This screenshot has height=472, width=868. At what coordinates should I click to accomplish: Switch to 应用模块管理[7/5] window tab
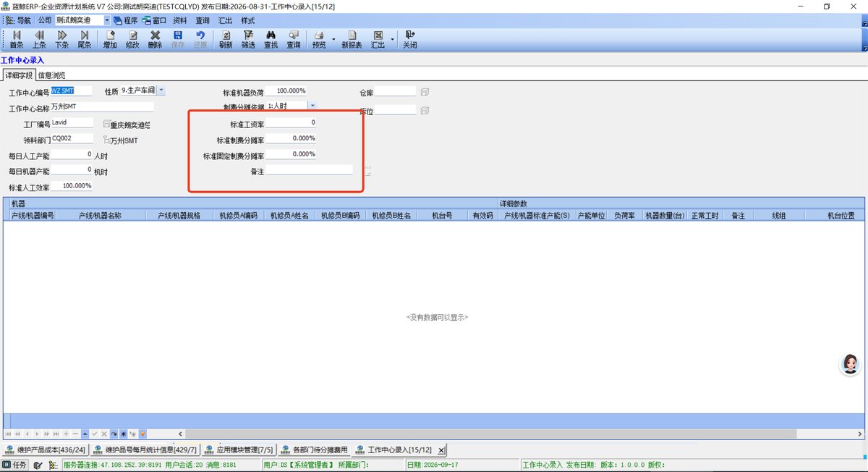click(238, 450)
